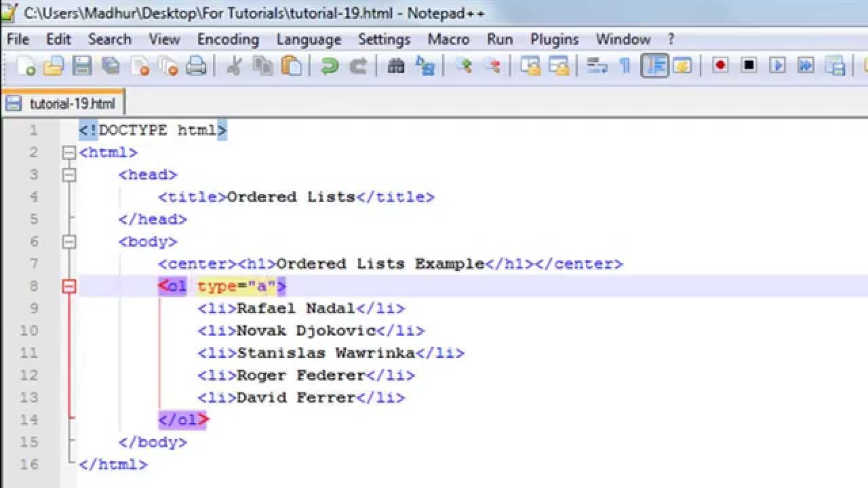
Task: Click the type="a" attribute text
Action: 237,286
